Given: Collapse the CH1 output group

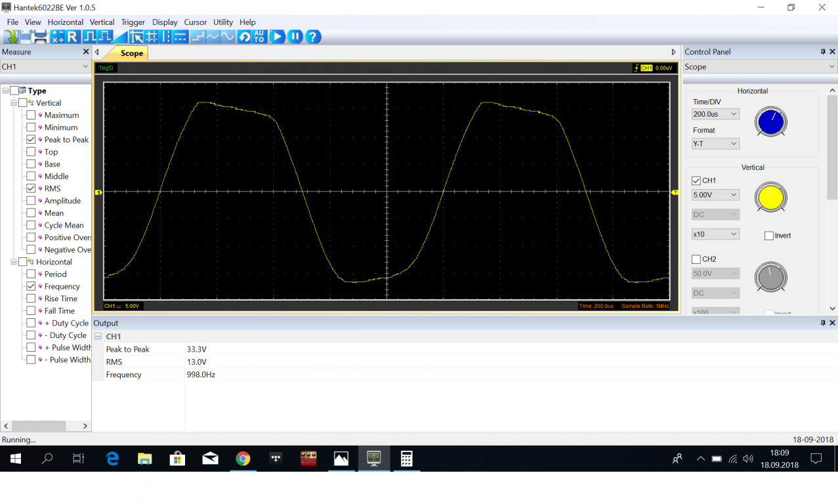Looking at the screenshot, I should tap(98, 336).
